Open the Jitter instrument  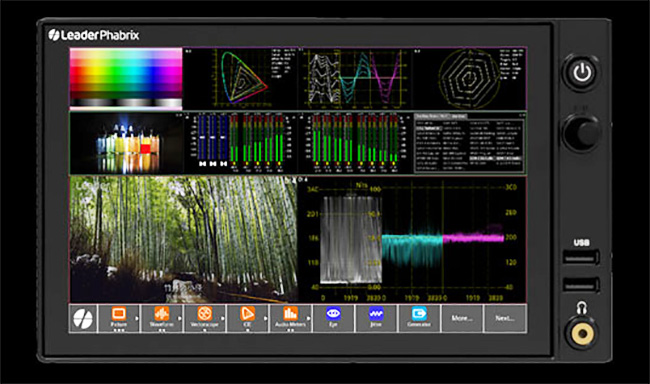point(376,318)
